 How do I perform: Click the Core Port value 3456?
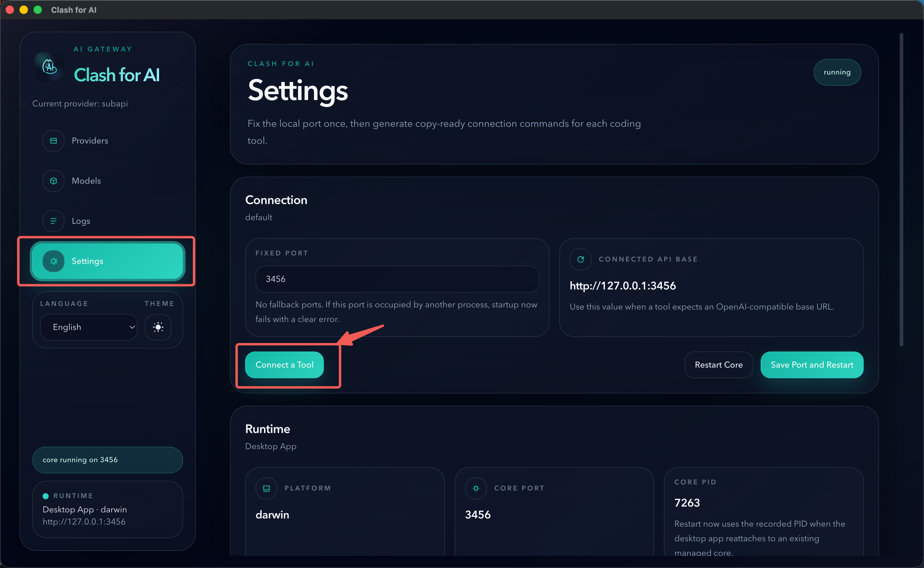pos(478,515)
